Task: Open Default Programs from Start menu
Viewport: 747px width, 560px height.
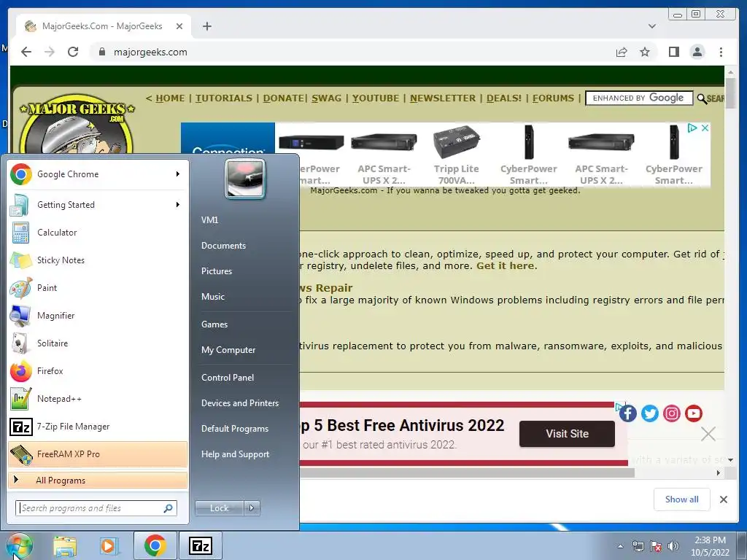Action: coord(235,429)
